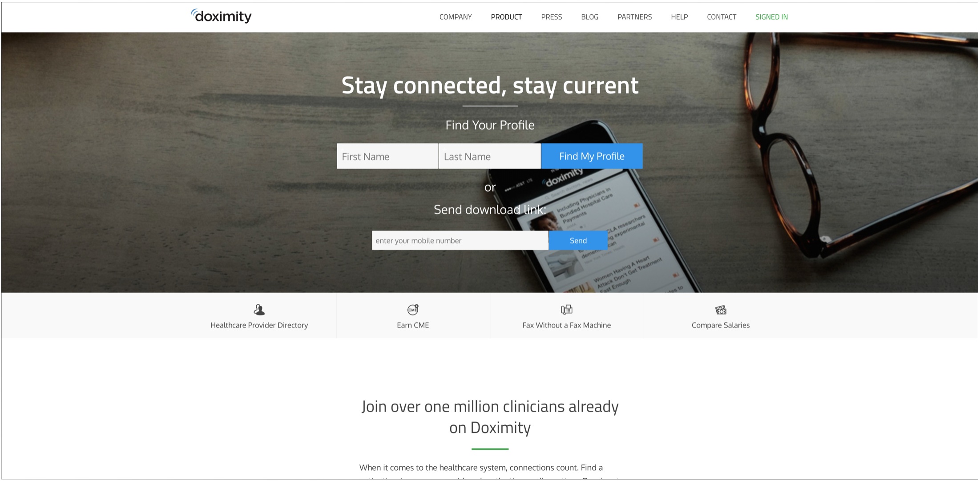980x481 pixels.
Task: Click the green Signed In link
Action: pyautogui.click(x=771, y=17)
